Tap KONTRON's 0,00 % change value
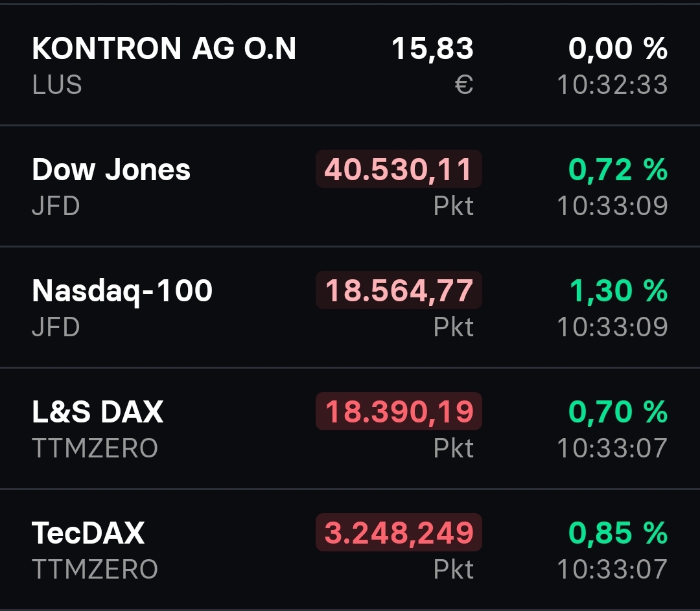 [x=618, y=49]
